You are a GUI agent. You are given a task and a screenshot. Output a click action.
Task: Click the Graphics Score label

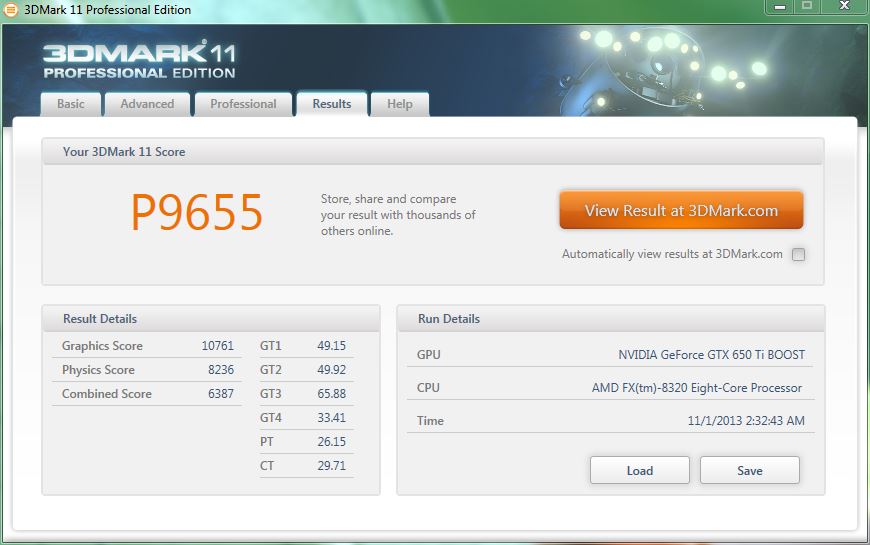tap(102, 346)
